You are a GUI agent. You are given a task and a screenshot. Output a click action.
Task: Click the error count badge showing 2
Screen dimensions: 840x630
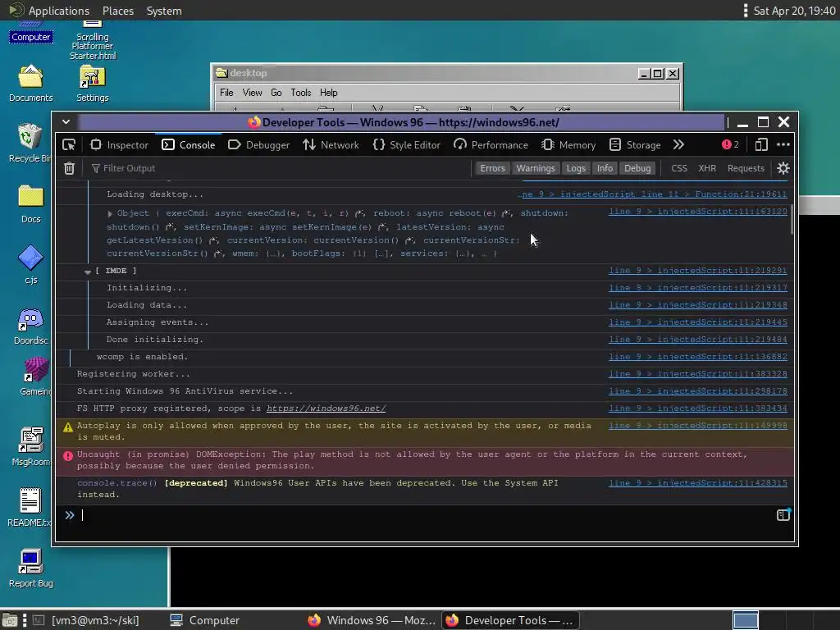[x=730, y=144]
